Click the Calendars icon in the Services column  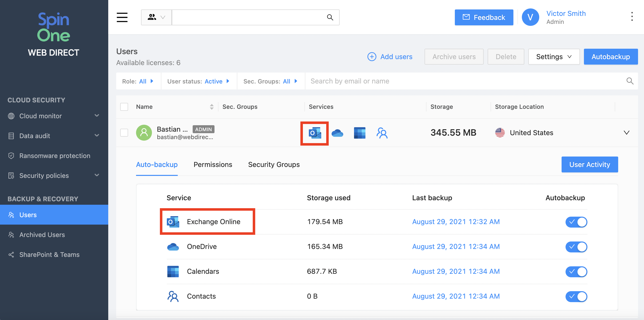click(359, 133)
